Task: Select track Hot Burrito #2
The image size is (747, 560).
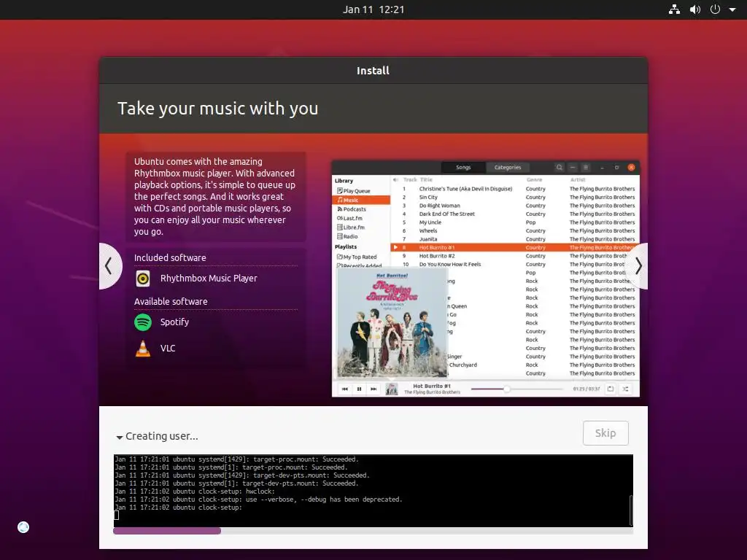Action: click(x=437, y=256)
